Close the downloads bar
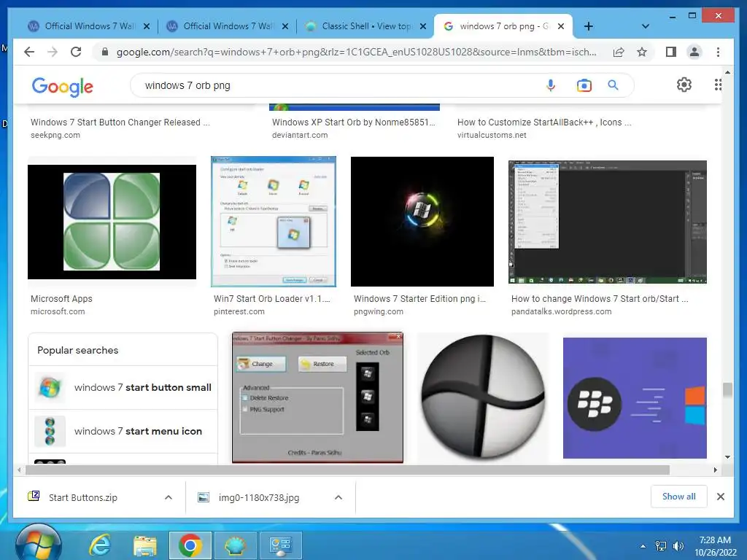The image size is (747, 560). coord(720,497)
